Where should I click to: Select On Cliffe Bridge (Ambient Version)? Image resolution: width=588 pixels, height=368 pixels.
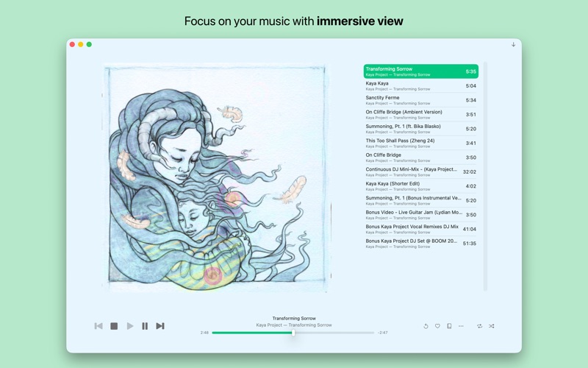pos(420,115)
